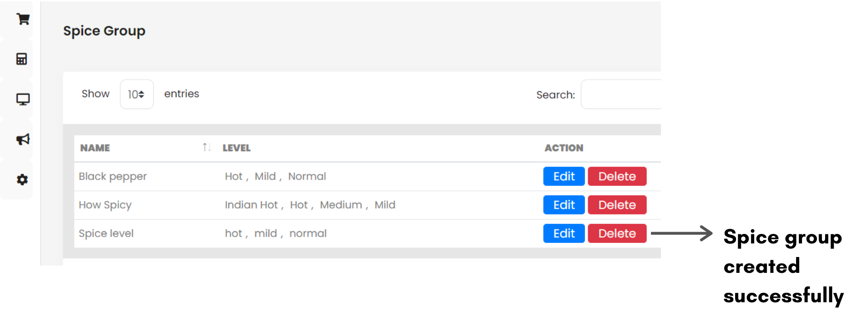Click the NAME column header

(x=95, y=148)
